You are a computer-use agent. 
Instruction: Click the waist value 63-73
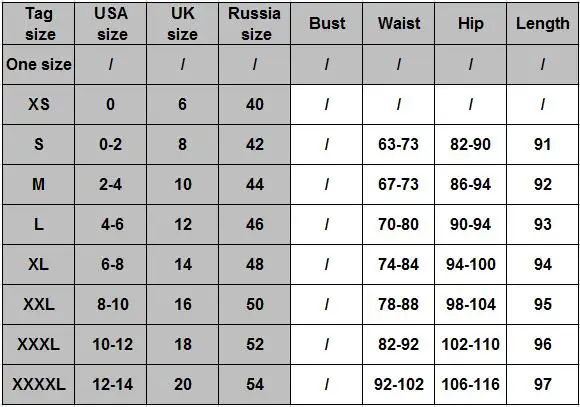point(398,144)
